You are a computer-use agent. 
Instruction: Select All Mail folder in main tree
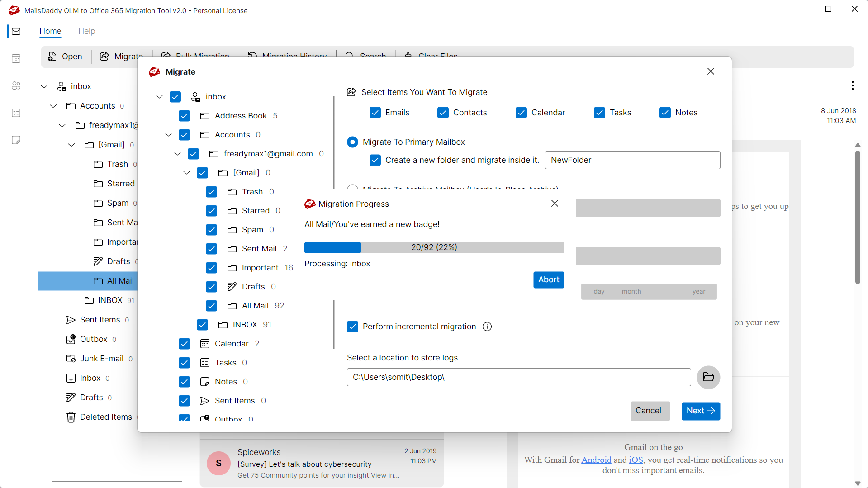click(x=88, y=281)
